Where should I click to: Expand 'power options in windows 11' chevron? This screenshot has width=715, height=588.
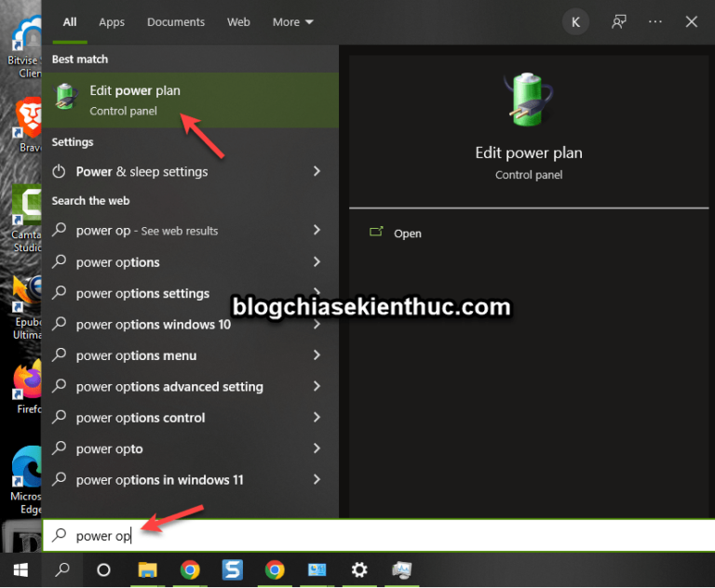click(317, 480)
